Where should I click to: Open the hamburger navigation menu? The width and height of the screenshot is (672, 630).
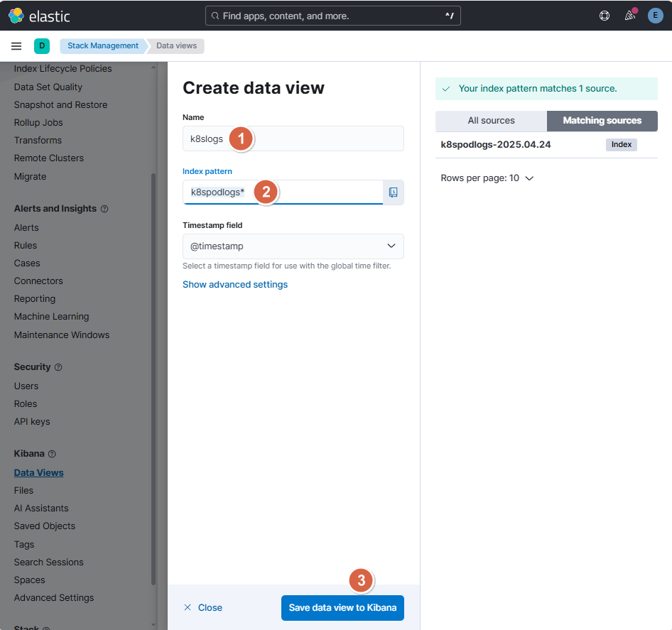tap(16, 46)
